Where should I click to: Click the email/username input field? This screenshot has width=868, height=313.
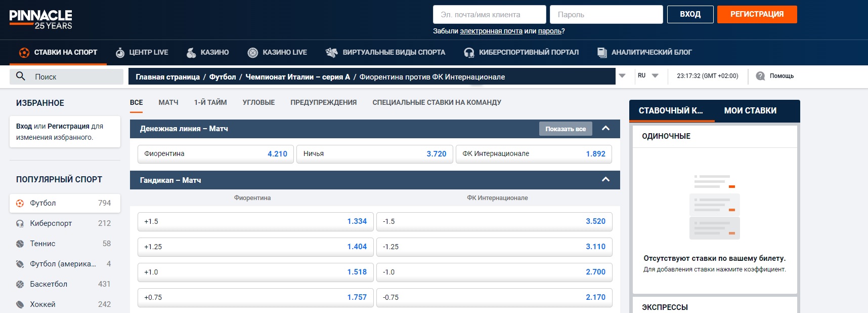[490, 14]
